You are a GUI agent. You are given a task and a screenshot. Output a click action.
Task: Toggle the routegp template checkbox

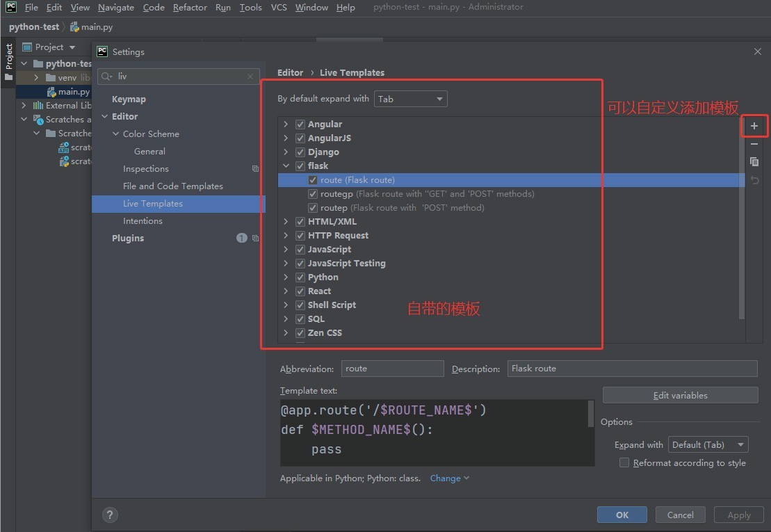pos(313,194)
